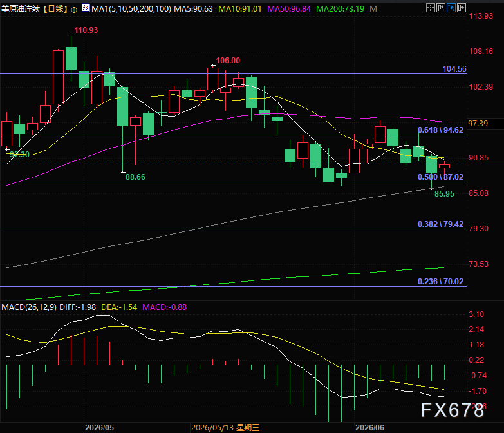Click the green MA200:73.19 value
The image size is (504, 433).
tap(340, 9)
